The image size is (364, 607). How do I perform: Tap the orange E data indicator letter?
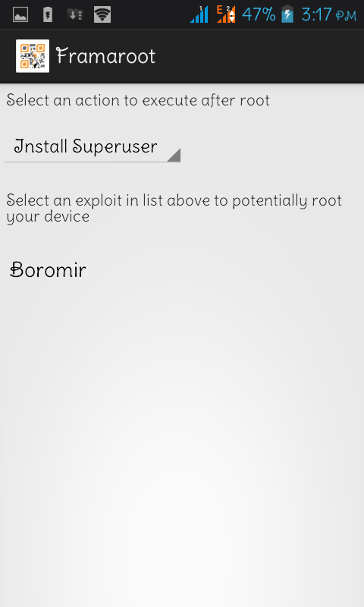click(x=220, y=10)
